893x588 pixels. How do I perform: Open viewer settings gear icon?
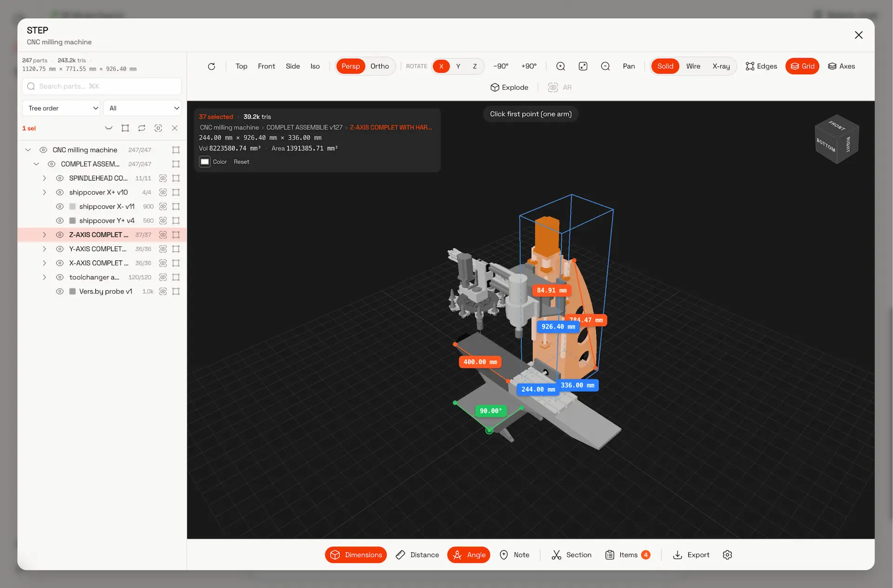click(727, 555)
